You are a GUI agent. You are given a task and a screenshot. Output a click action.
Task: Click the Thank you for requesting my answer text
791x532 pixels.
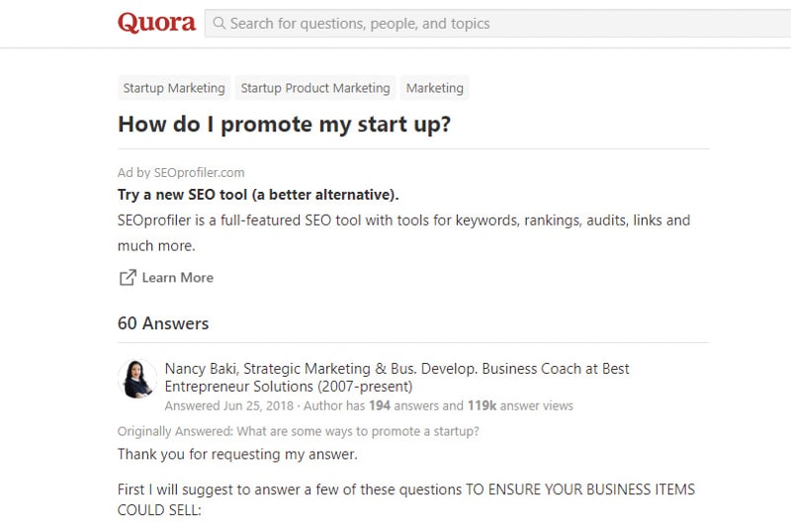point(237,454)
